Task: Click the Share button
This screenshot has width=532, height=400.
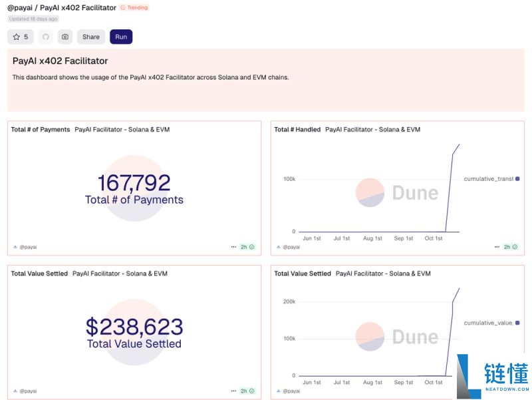Action: tap(91, 37)
